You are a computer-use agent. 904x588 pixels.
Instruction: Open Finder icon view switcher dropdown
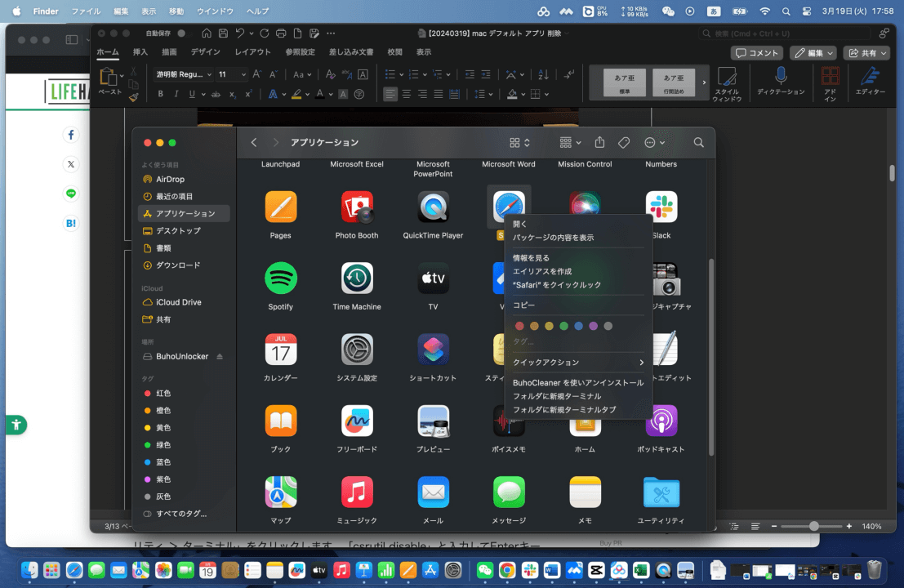(519, 142)
